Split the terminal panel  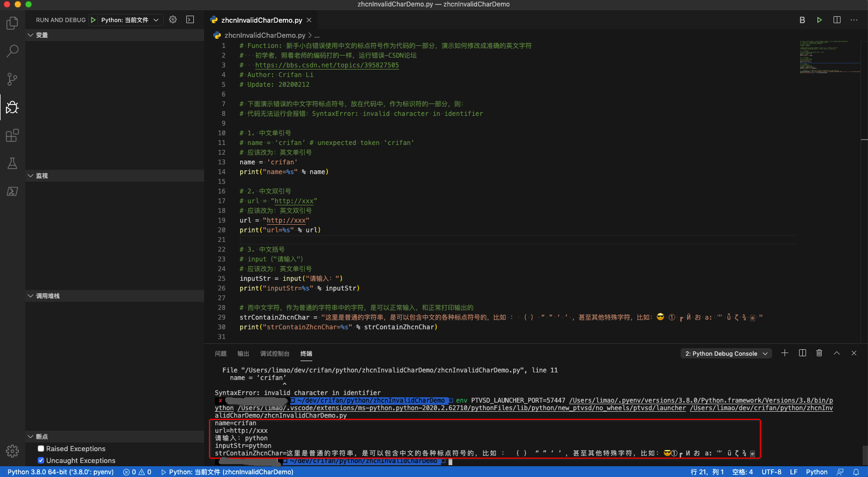(802, 353)
